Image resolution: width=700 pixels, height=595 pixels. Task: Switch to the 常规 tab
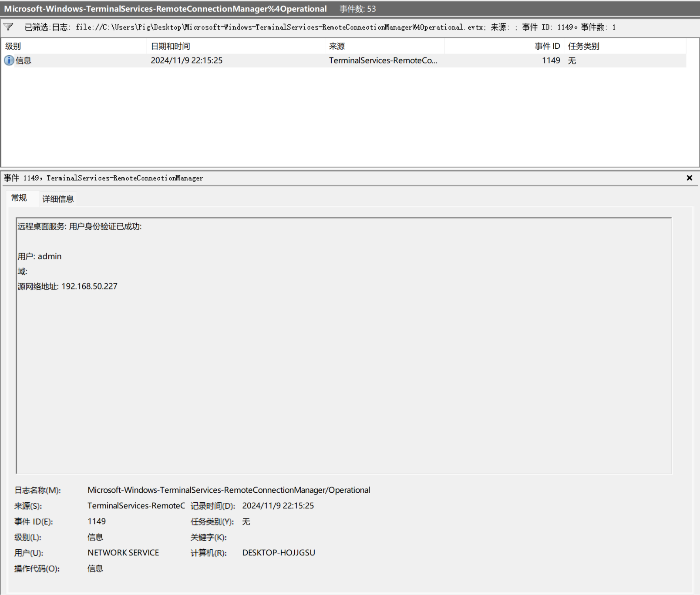point(19,198)
